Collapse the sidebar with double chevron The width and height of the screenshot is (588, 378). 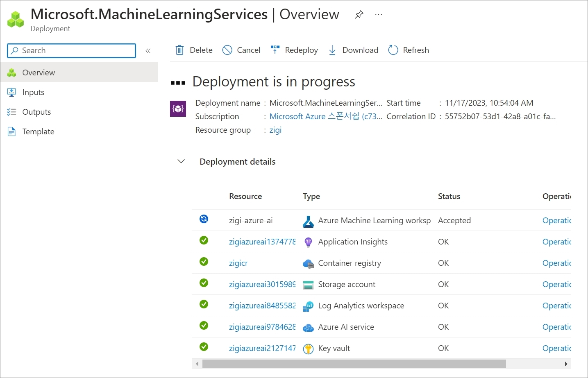pyautogui.click(x=148, y=51)
